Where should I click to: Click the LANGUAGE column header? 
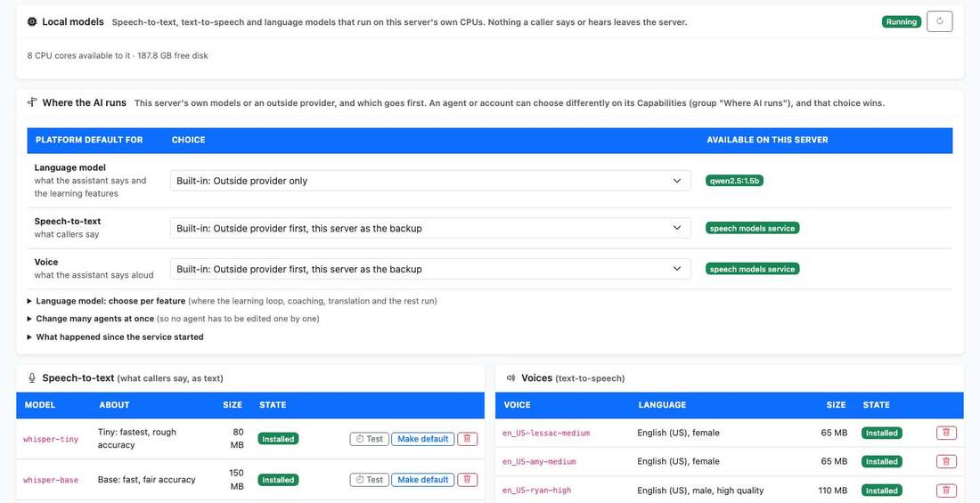pyautogui.click(x=662, y=405)
